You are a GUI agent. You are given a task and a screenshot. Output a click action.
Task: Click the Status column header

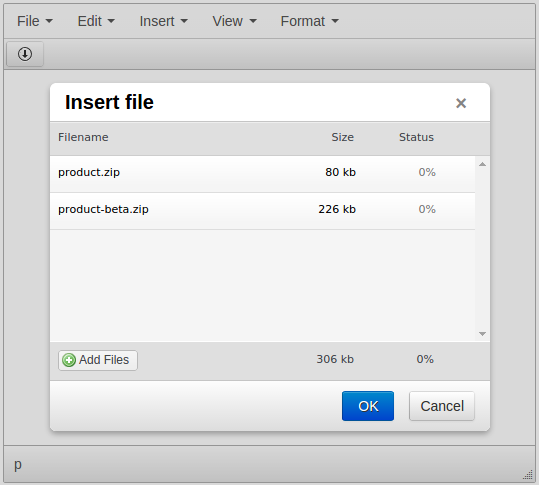pyautogui.click(x=416, y=137)
